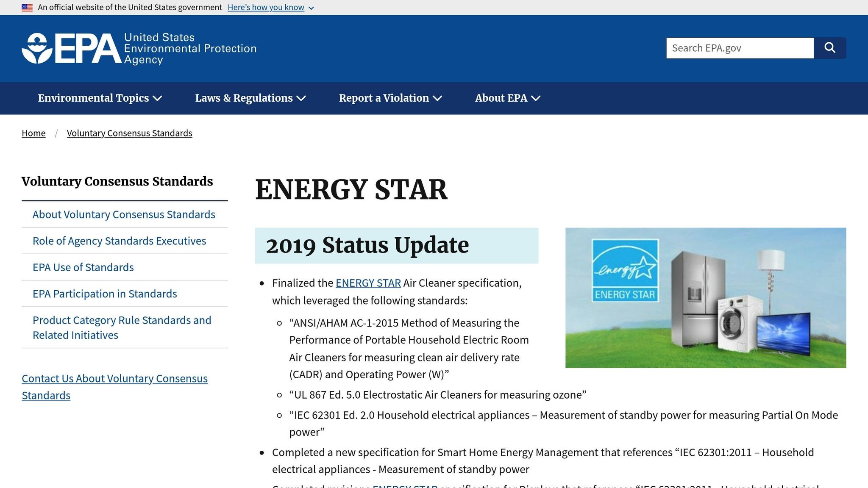Open EPA Use of Standards page

pos(83,267)
